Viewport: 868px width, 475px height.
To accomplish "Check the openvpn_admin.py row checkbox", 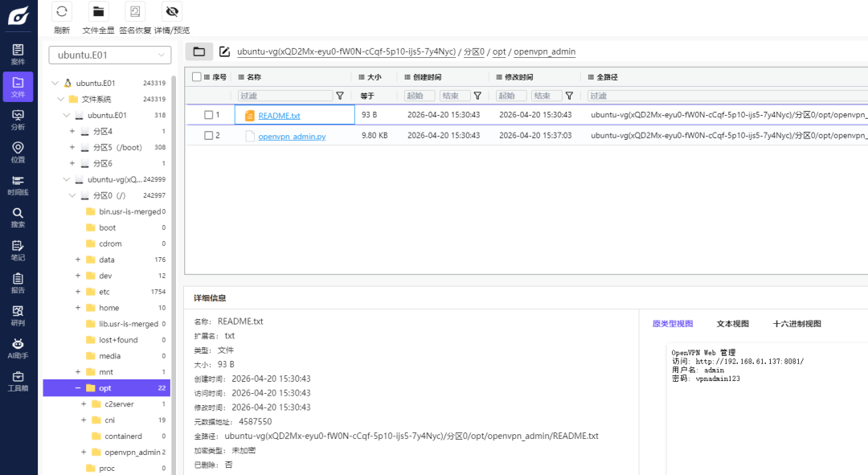I will coord(209,135).
